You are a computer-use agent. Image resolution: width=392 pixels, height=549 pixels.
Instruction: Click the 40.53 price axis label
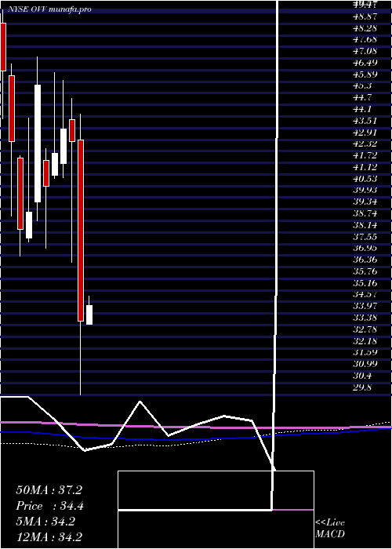click(365, 179)
